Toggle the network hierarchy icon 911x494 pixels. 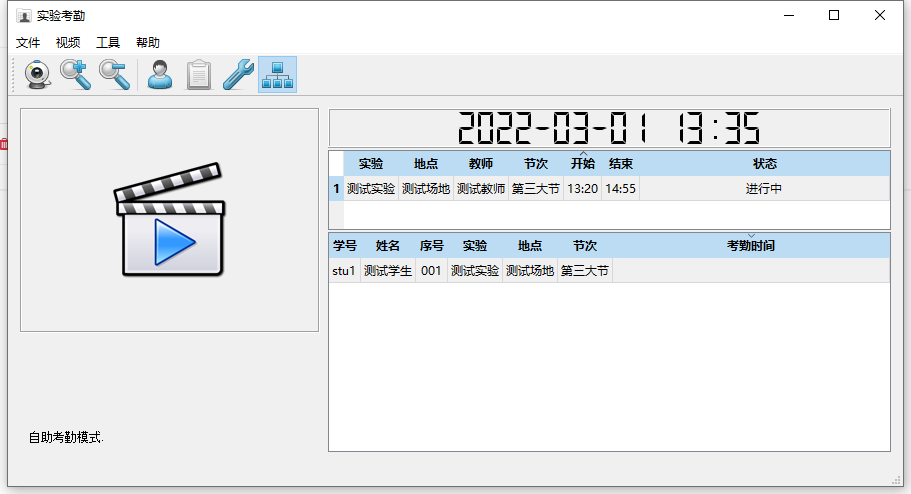[277, 75]
